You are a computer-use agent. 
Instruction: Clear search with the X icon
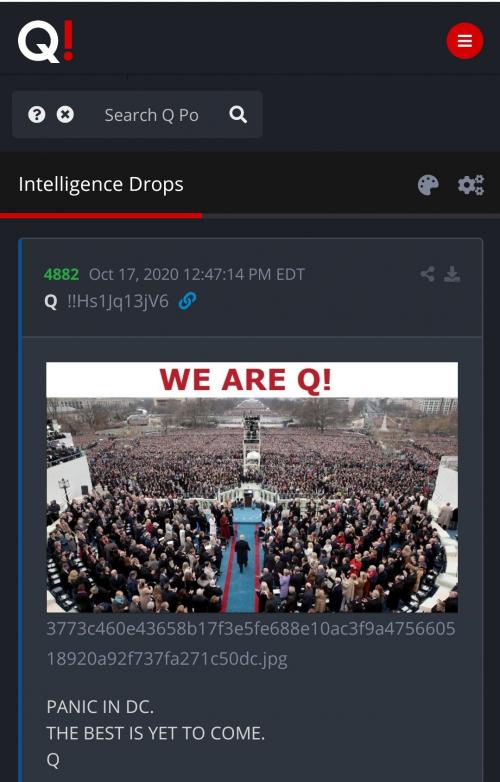[x=65, y=115]
